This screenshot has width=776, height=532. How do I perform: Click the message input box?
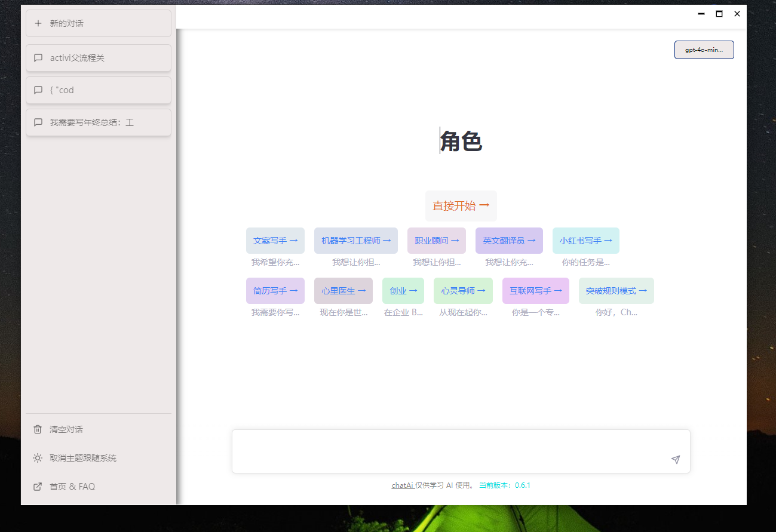(461, 451)
